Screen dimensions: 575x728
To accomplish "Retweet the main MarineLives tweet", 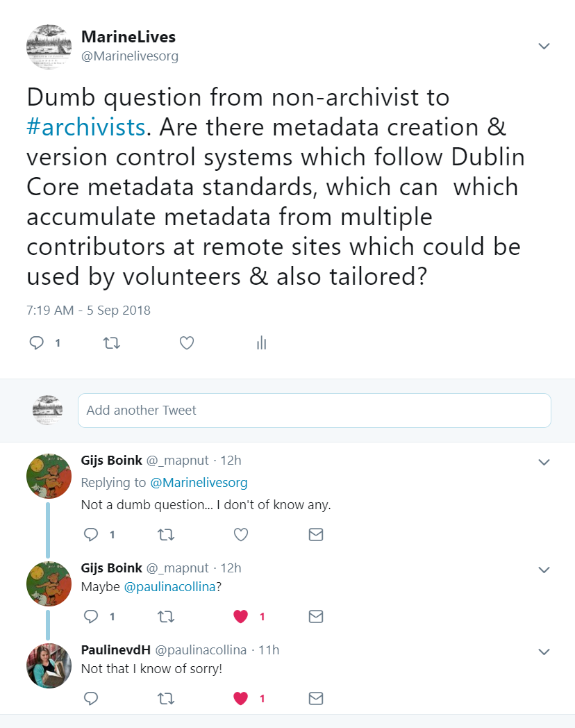I will [x=111, y=342].
